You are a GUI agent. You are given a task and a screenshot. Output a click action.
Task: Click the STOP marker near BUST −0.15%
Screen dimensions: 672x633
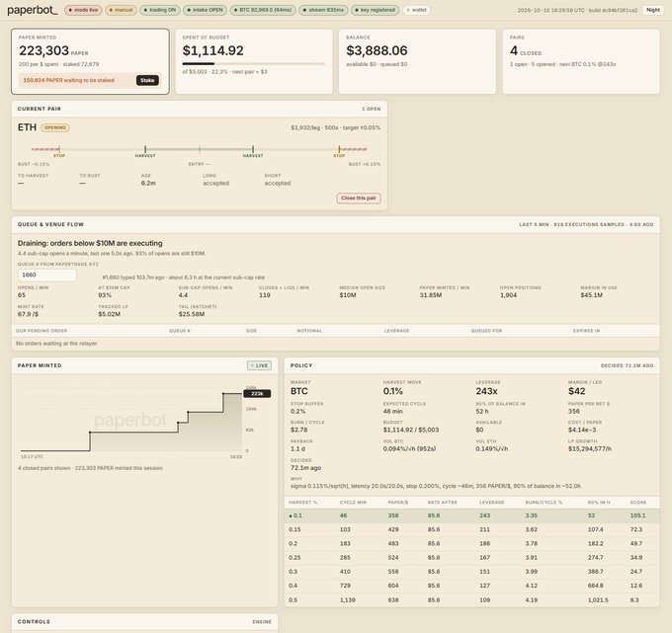point(59,151)
